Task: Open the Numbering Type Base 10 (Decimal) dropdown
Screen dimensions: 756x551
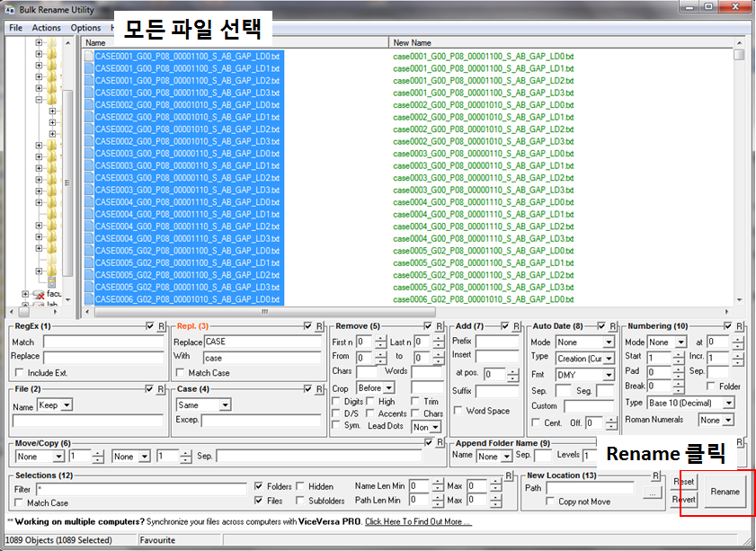Action: 691,403
